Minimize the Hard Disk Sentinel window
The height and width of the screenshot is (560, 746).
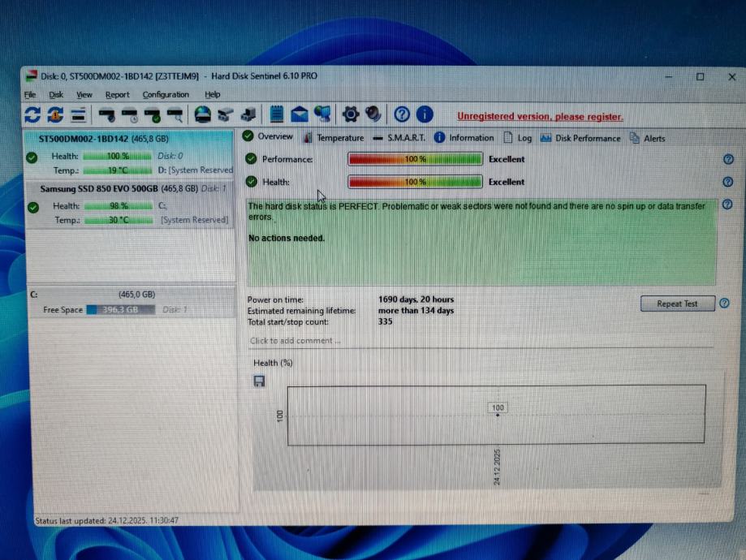(668, 76)
